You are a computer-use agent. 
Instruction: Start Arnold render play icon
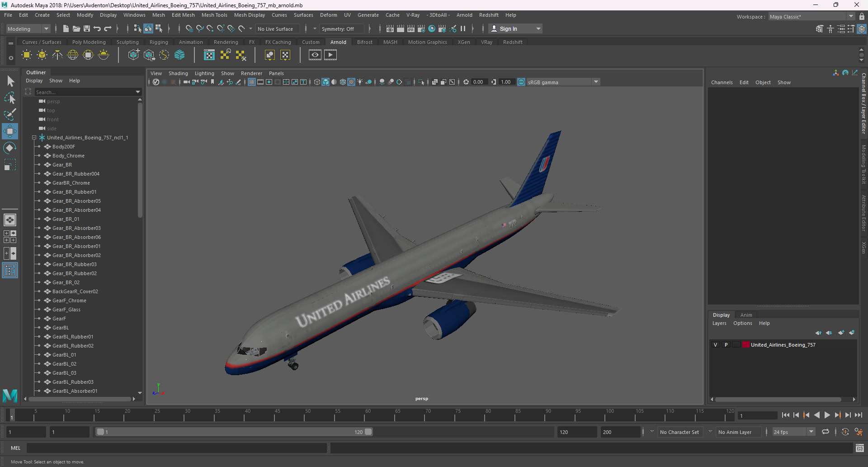330,55
